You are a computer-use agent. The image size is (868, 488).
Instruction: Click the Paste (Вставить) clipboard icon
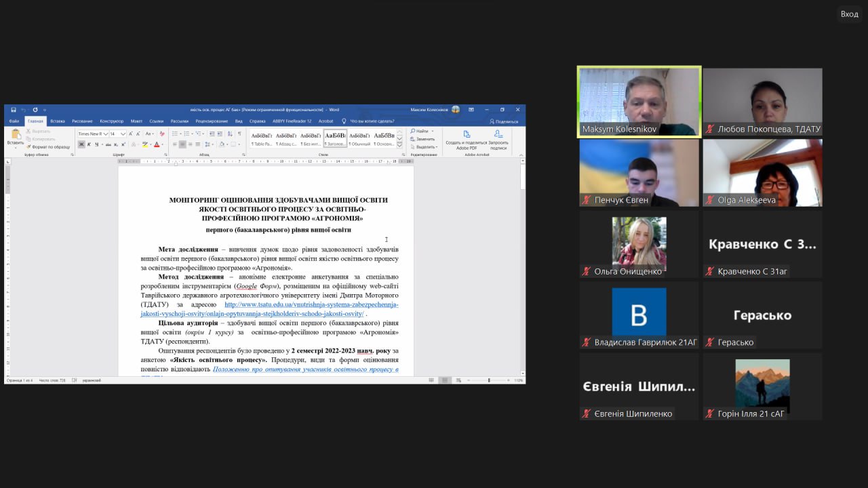(x=15, y=134)
